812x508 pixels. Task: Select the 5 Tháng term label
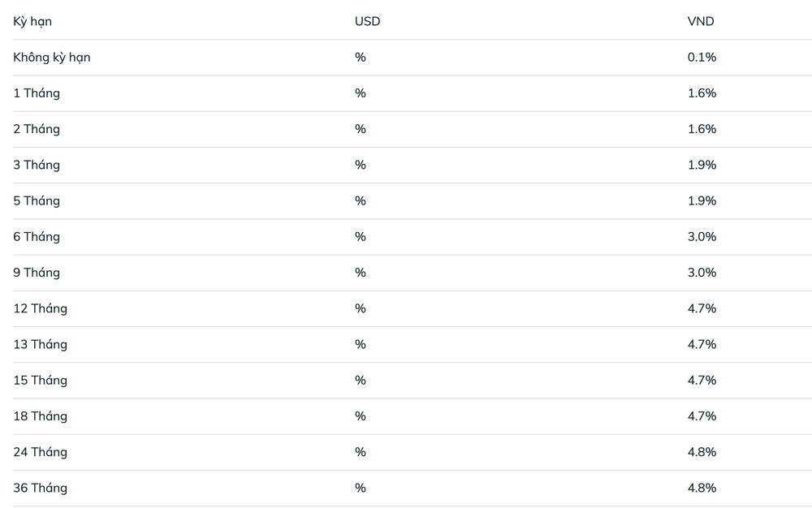tap(37, 200)
